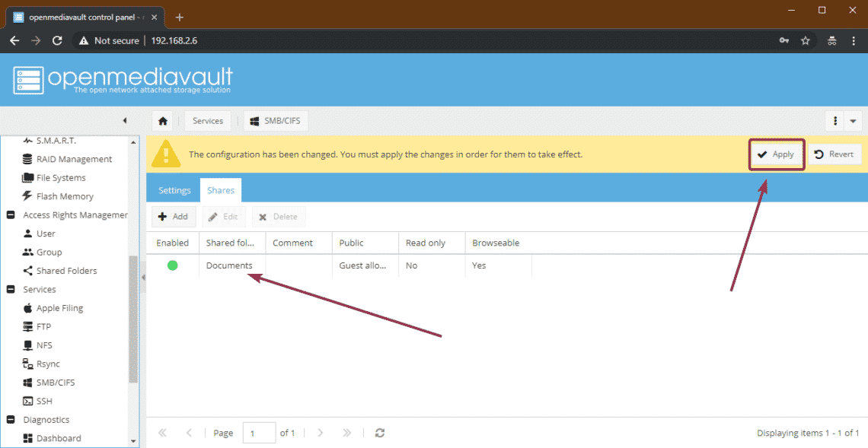Click the NFS service icon
Screen dimensions: 868x448
point(27,345)
